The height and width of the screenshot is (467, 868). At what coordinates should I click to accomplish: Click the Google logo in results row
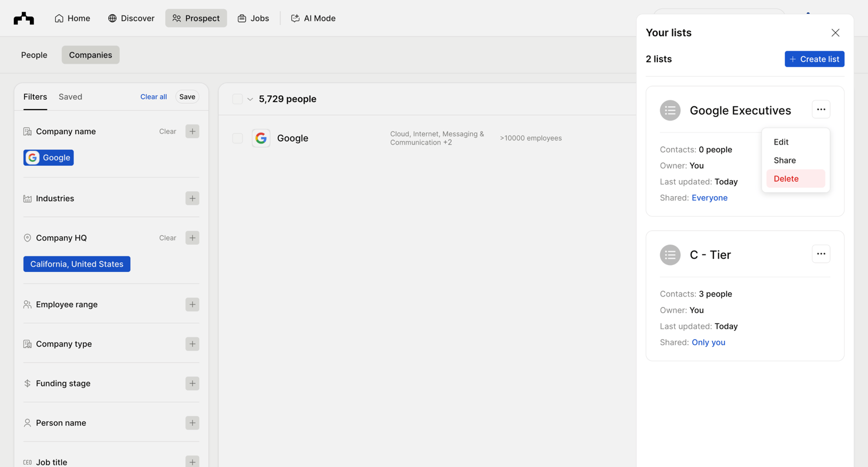pos(261,138)
